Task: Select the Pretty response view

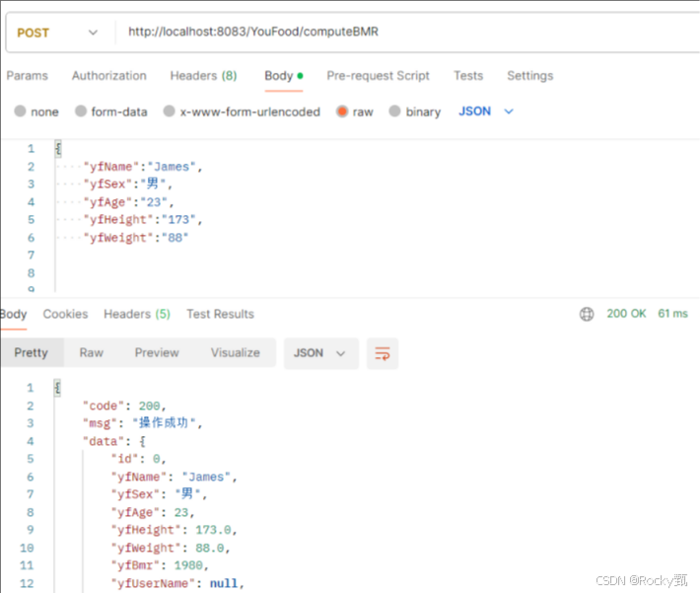Action: click(x=31, y=352)
